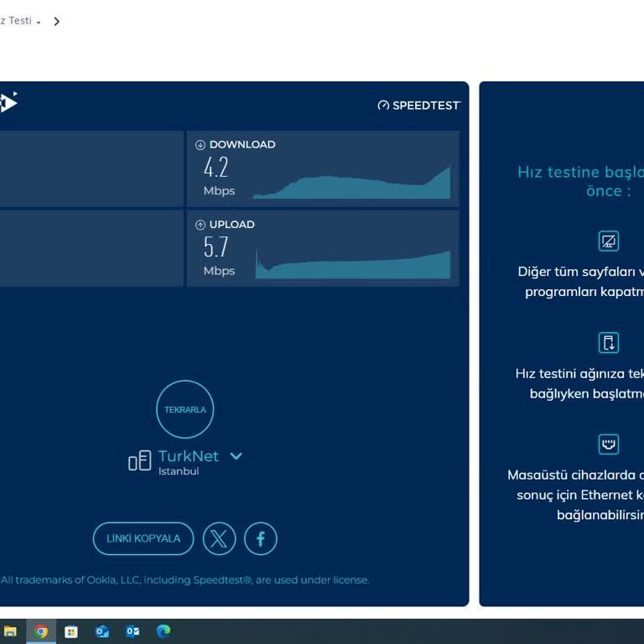Click the Ethernet port tip icon

pos(609,444)
